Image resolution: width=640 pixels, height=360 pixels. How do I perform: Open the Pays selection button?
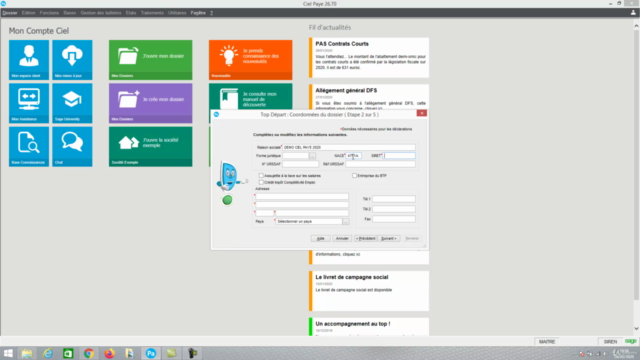pos(346,222)
